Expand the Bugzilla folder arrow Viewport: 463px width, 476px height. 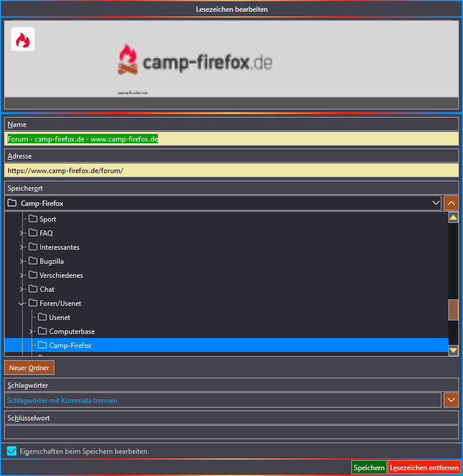click(22, 261)
